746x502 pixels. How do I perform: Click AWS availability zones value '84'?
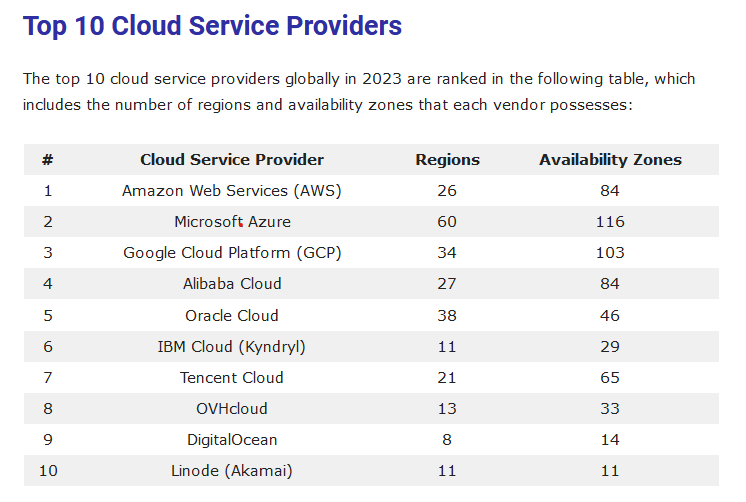610,191
